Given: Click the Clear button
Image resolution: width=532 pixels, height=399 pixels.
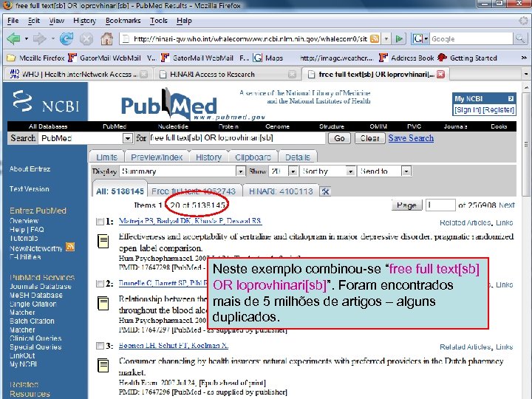Looking at the screenshot, I should 370,138.
